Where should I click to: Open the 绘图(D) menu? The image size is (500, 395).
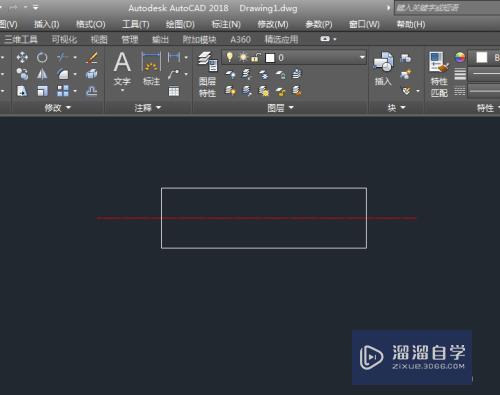[x=180, y=24]
